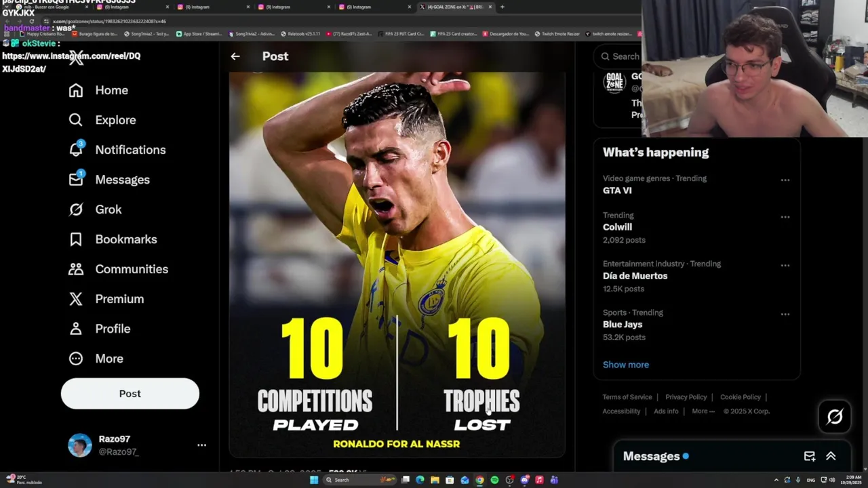This screenshot has height=488, width=868.
Task: Open Windows Start menu
Action: (x=314, y=480)
